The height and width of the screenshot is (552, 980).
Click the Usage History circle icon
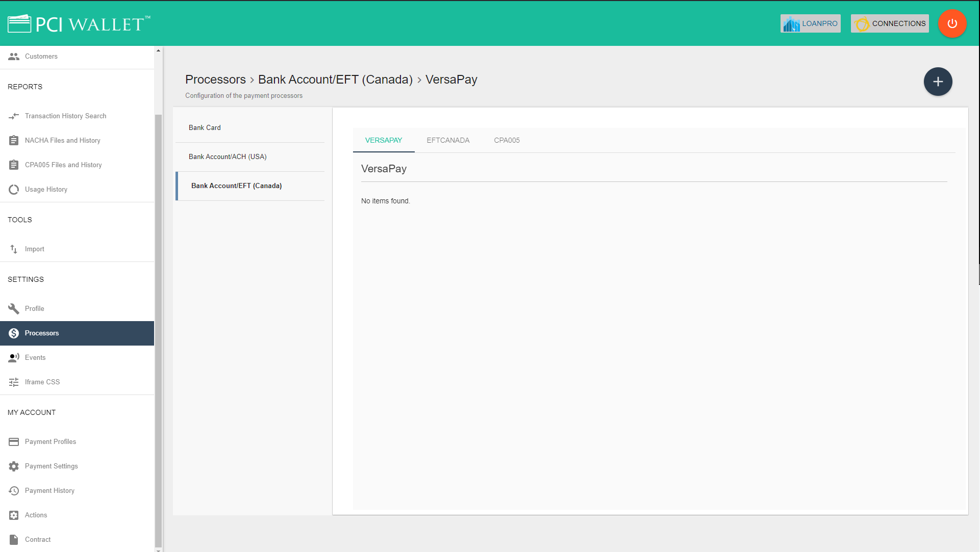14,190
